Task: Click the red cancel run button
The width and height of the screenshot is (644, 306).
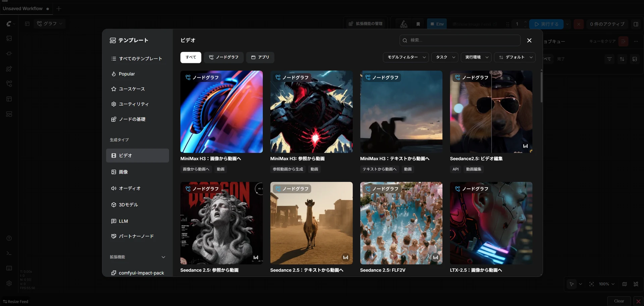Action: (x=579, y=24)
